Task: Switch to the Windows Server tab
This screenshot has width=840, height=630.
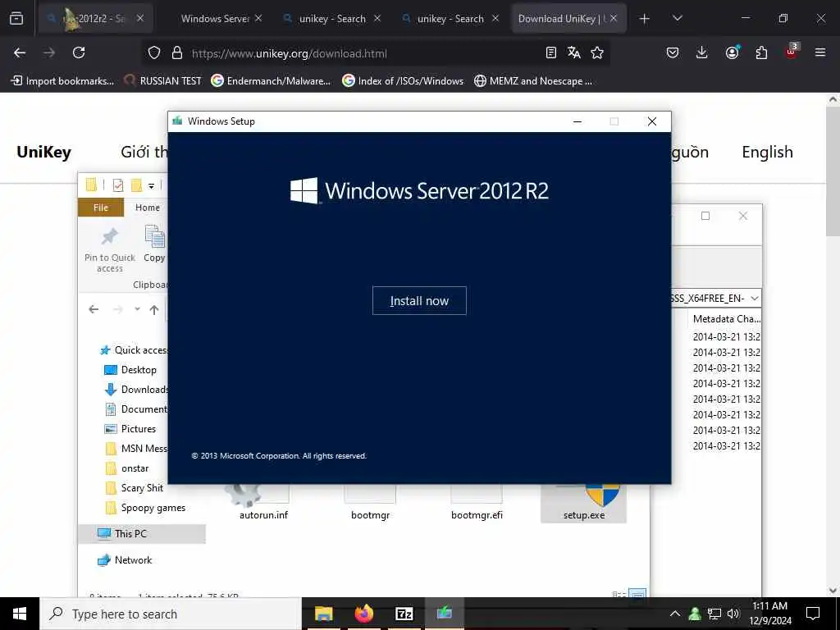Action: (x=216, y=18)
